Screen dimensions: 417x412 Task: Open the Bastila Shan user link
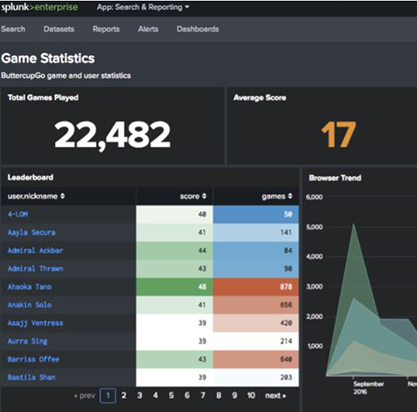pos(31,377)
